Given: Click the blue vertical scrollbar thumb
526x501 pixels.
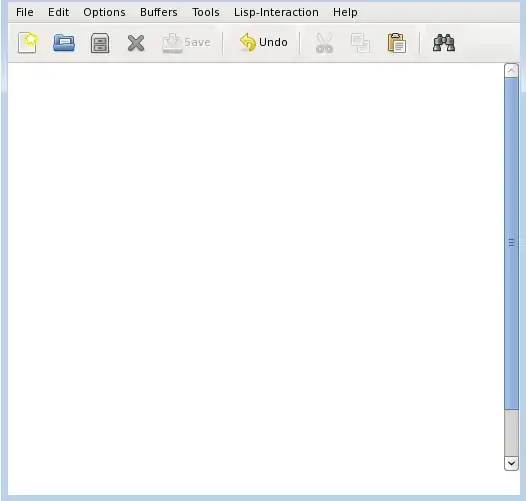Looking at the screenshot, I should coord(511,244).
